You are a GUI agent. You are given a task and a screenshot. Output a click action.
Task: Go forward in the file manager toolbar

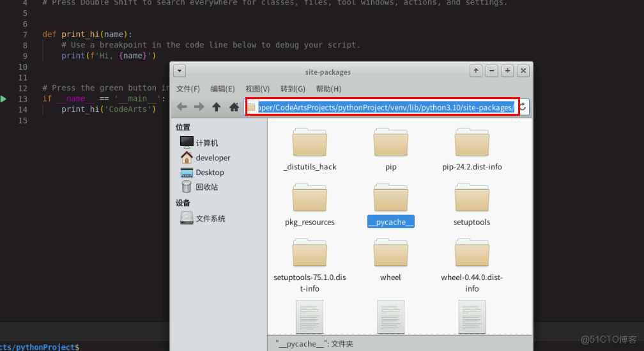pos(199,107)
